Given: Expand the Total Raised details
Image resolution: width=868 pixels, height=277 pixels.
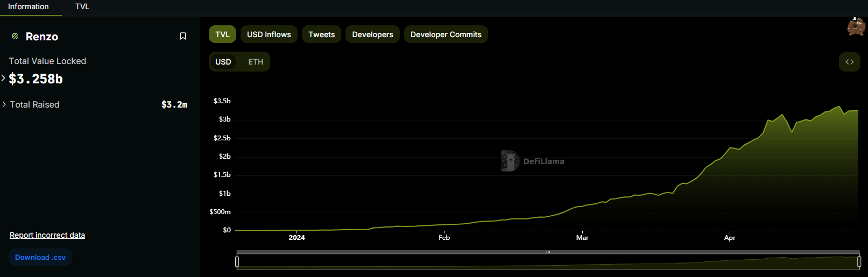Looking at the screenshot, I should pyautogui.click(x=4, y=104).
